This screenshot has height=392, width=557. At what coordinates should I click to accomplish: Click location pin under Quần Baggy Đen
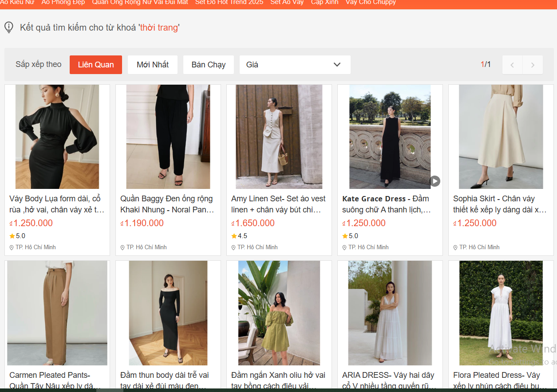(x=122, y=247)
